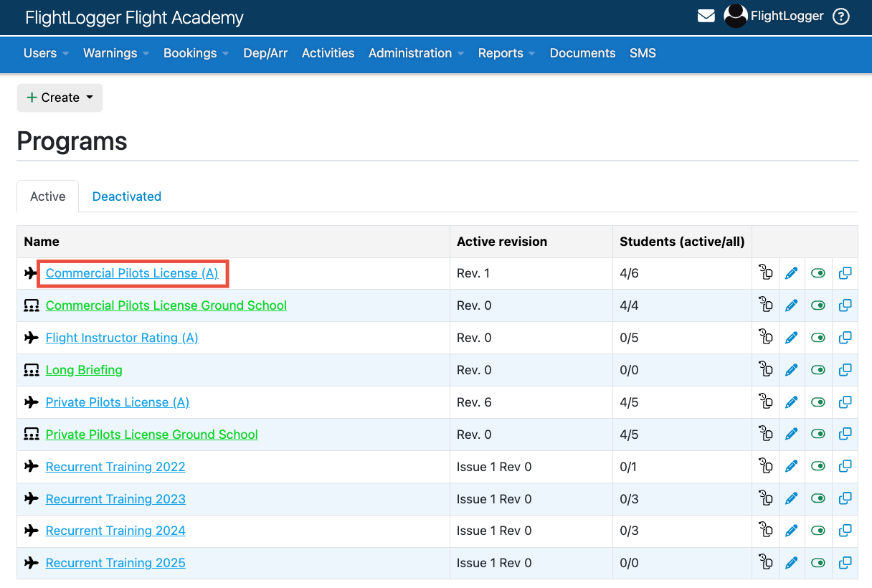Open the help question mark icon
Screen dimensions: 872x588
[840, 16]
